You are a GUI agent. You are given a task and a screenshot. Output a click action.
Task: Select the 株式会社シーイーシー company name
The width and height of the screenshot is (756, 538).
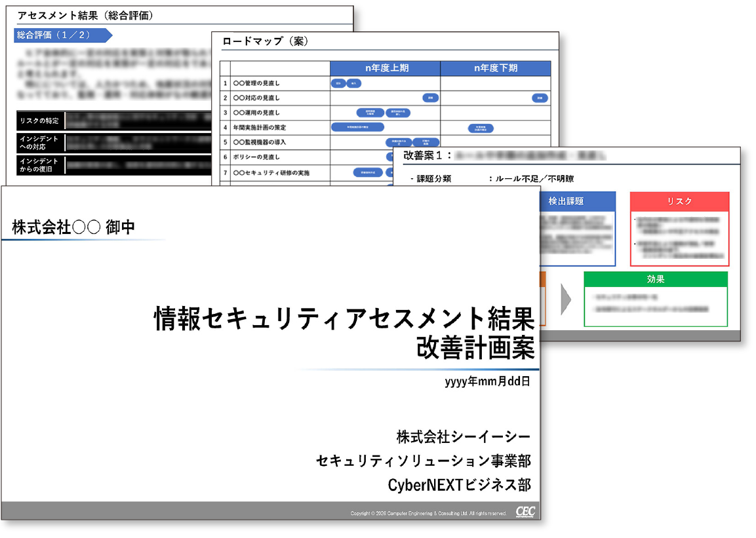pyautogui.click(x=464, y=437)
